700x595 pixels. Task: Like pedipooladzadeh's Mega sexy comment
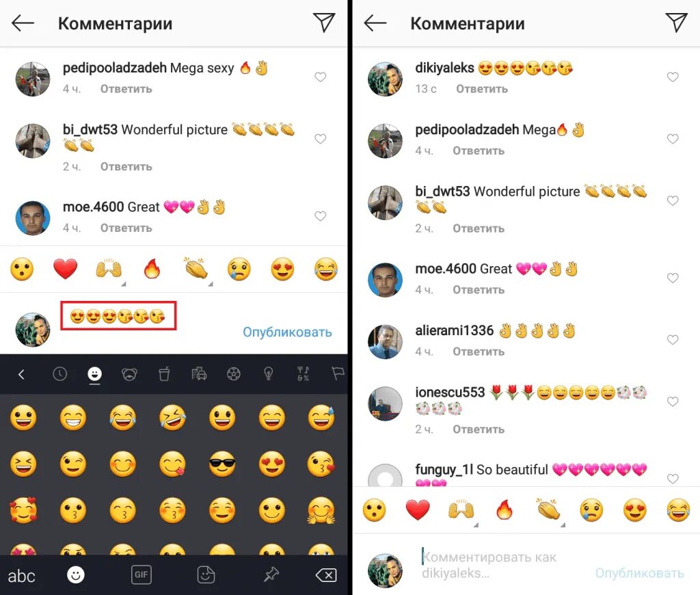[320, 77]
